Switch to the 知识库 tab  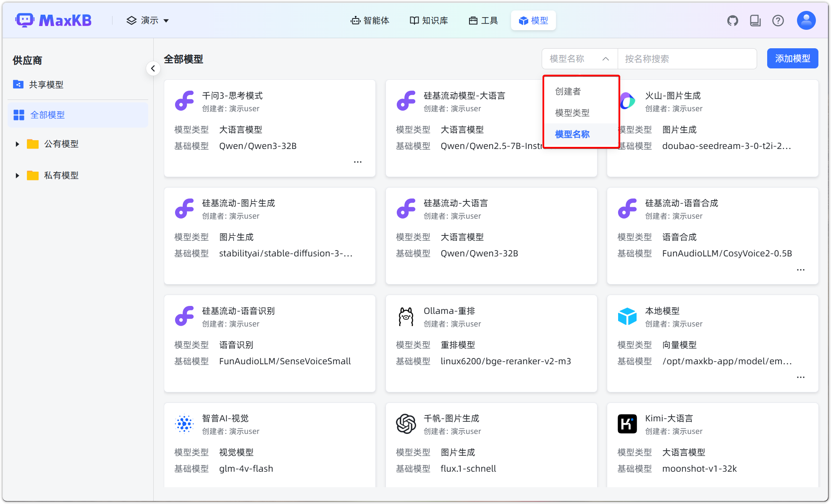click(x=429, y=21)
